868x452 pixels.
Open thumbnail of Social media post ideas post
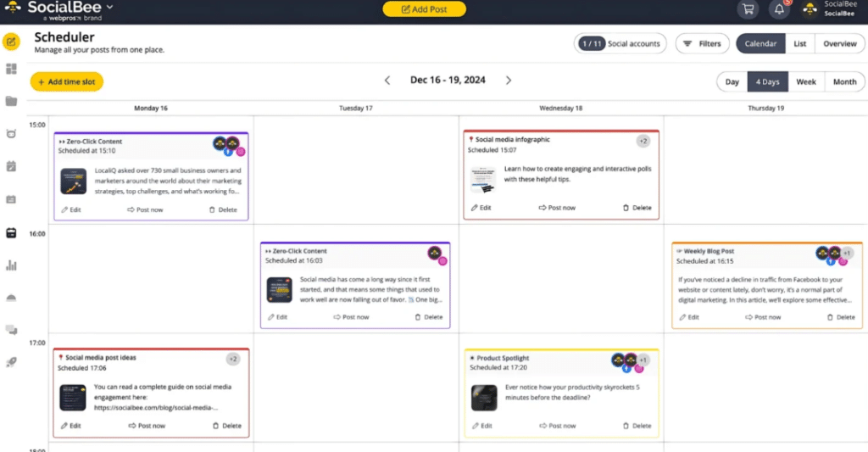(x=73, y=398)
